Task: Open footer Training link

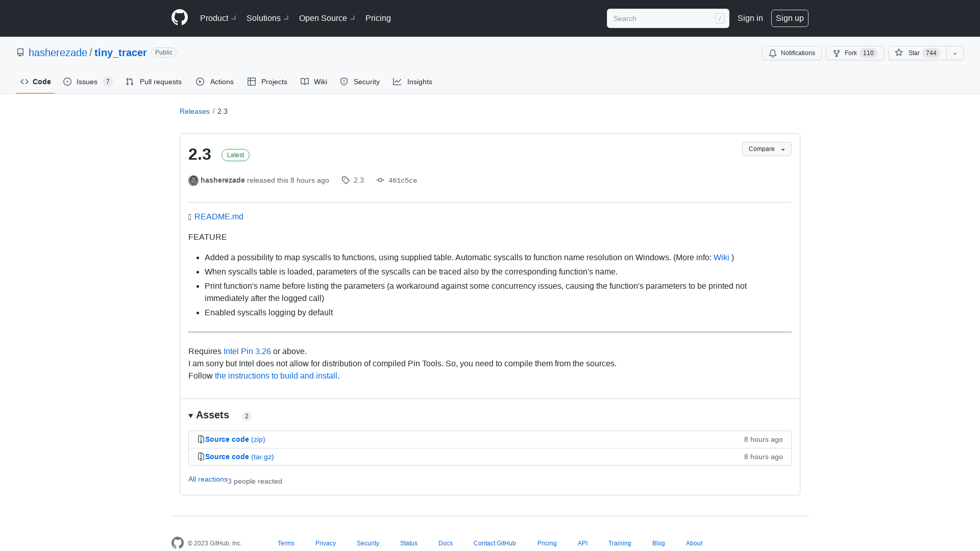Action: (620, 543)
